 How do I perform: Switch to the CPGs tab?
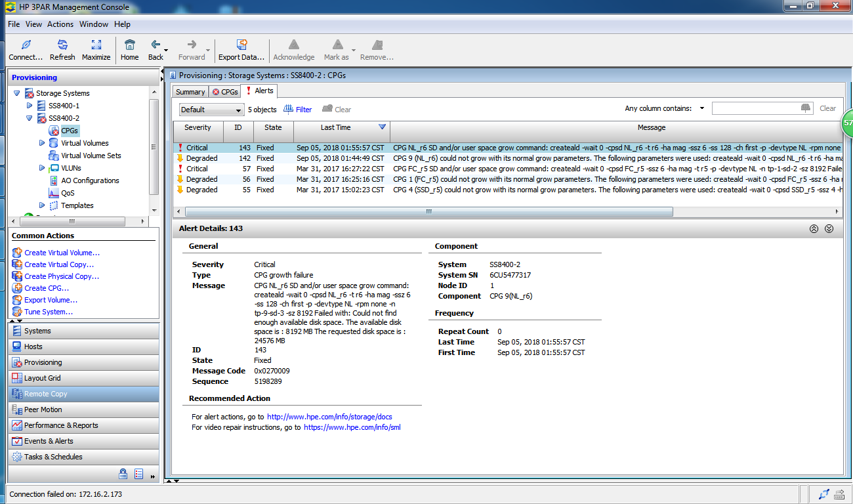224,92
